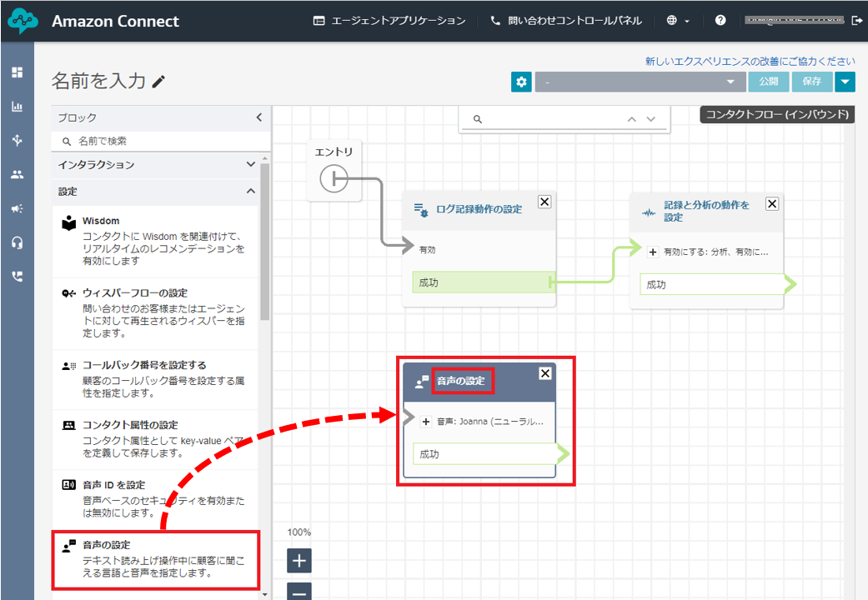This screenshot has width=868, height=600.
Task: Open the flow version dropdown showing a dash
Action: click(x=640, y=82)
